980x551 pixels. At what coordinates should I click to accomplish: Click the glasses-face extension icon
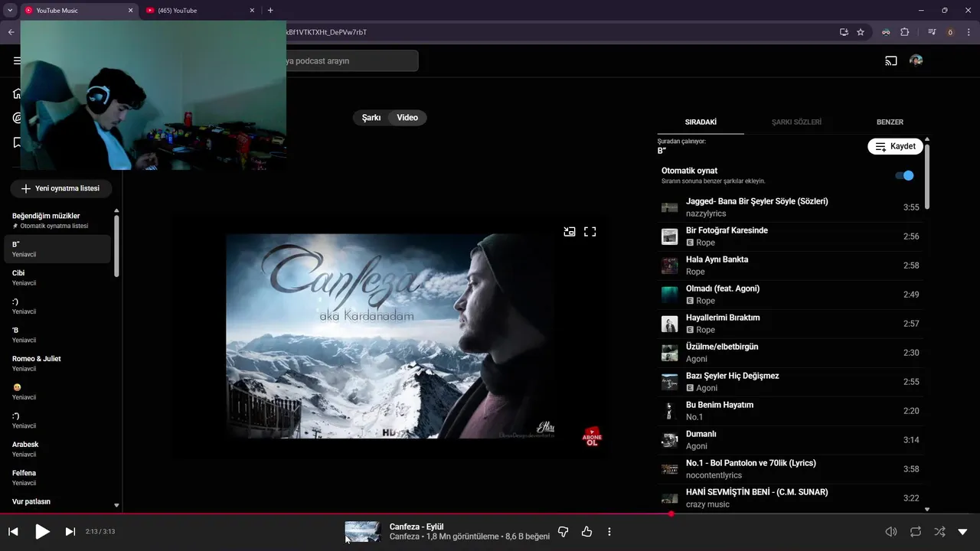(x=886, y=32)
